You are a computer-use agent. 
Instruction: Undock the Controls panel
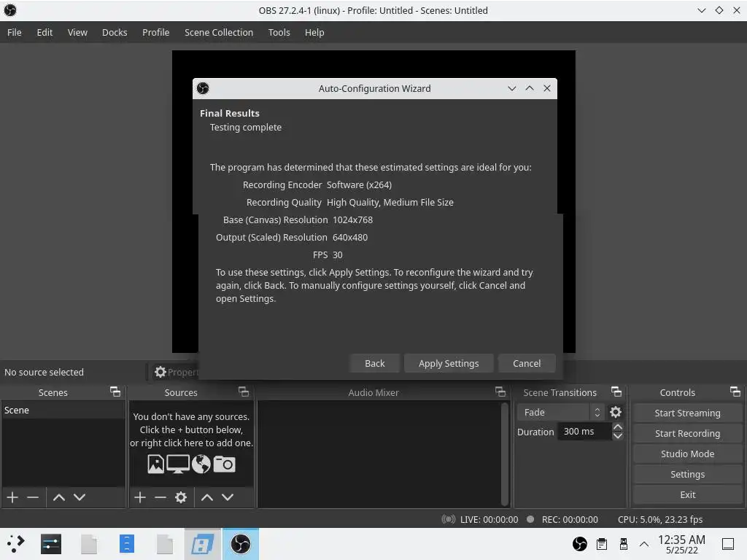(x=735, y=392)
